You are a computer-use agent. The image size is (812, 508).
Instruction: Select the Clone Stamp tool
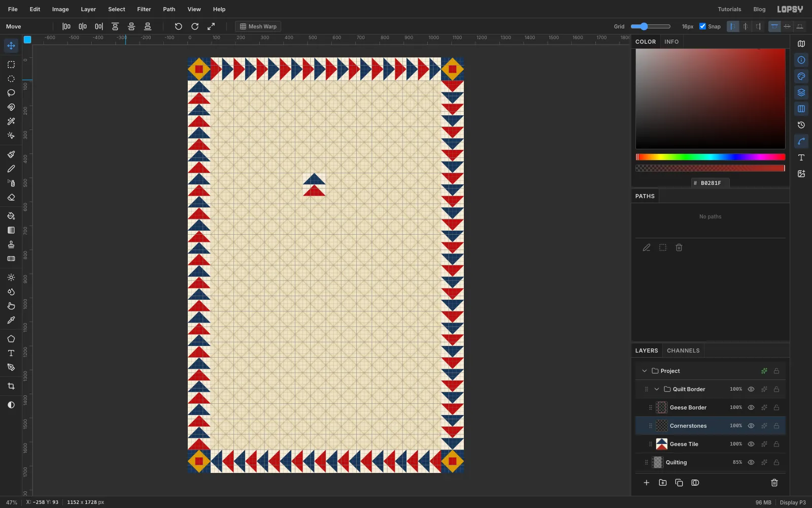11,244
